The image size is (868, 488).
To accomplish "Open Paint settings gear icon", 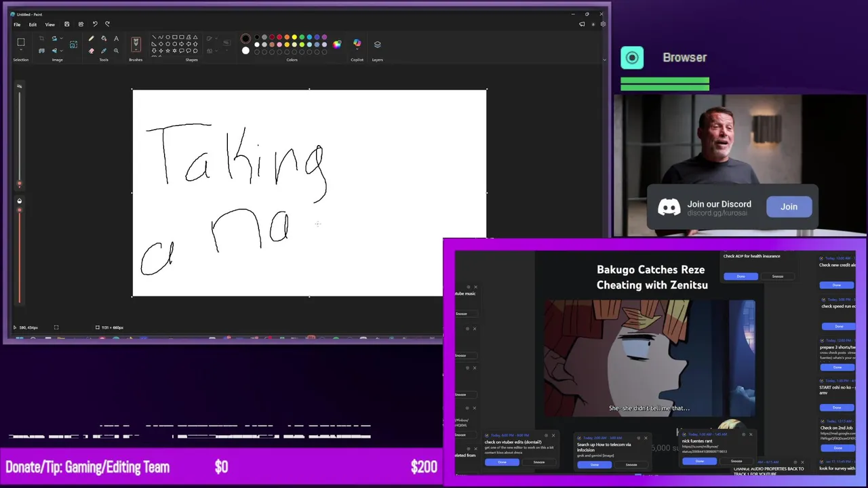I will pos(603,24).
